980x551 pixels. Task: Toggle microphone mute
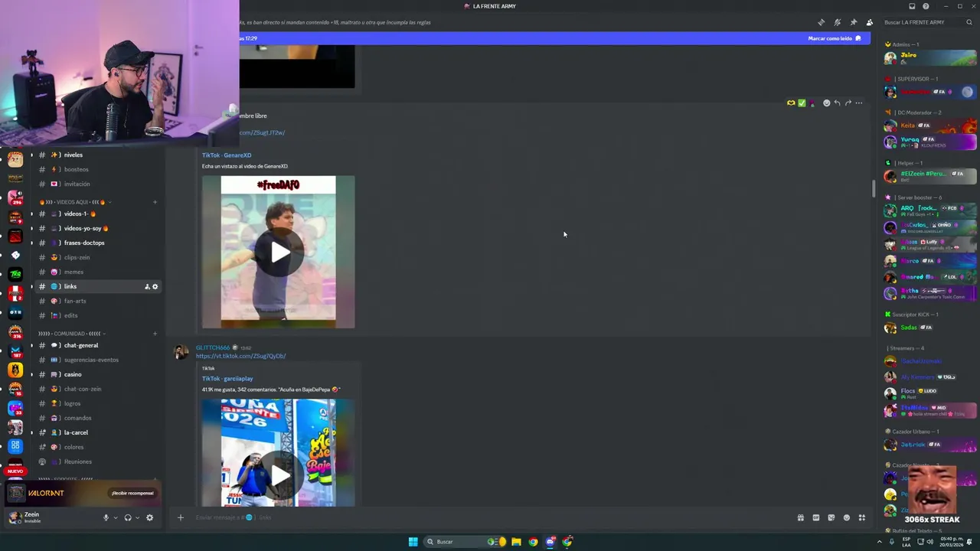[106, 517]
